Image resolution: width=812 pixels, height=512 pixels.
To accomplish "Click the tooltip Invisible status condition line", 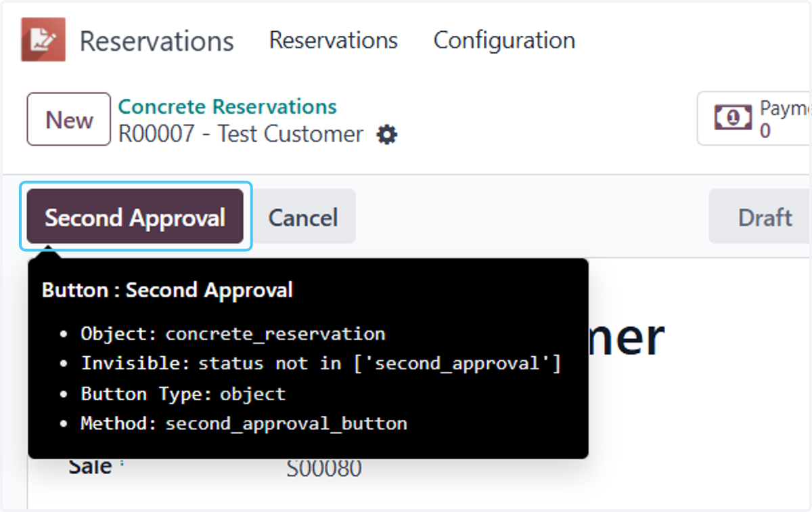I will click(321, 364).
